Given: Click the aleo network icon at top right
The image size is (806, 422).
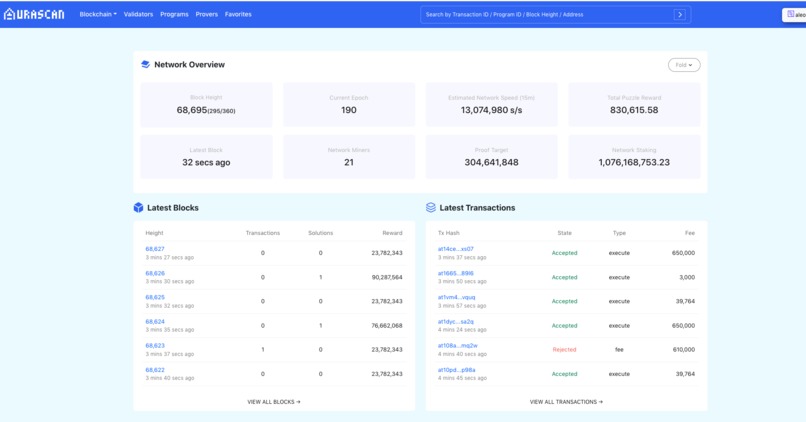Looking at the screenshot, I should (791, 14).
